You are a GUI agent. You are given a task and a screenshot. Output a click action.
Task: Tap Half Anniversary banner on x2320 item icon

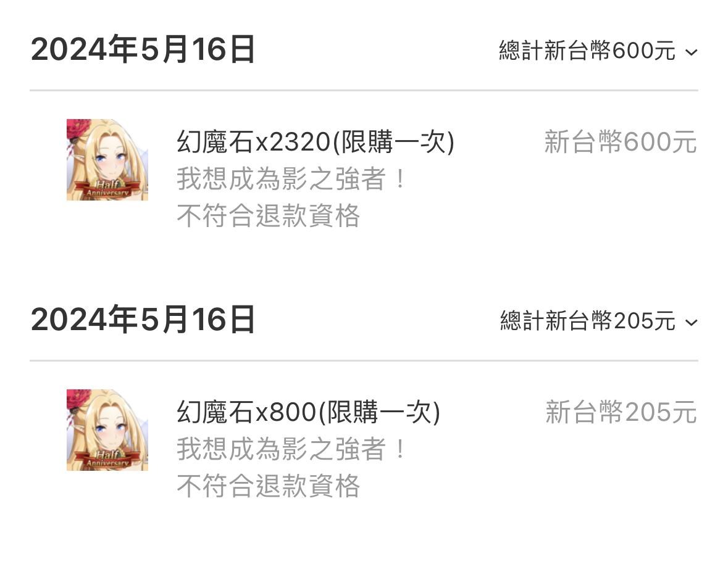pos(107,189)
